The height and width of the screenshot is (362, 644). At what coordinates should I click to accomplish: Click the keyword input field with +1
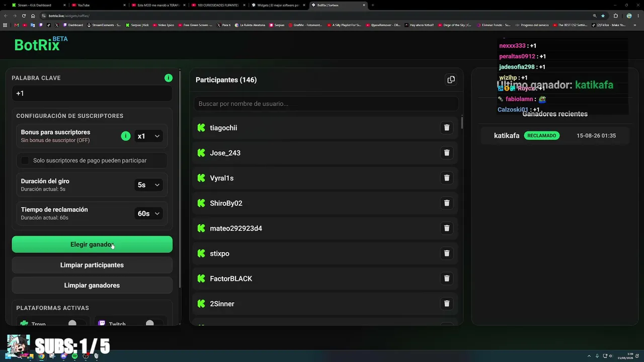[x=92, y=93]
